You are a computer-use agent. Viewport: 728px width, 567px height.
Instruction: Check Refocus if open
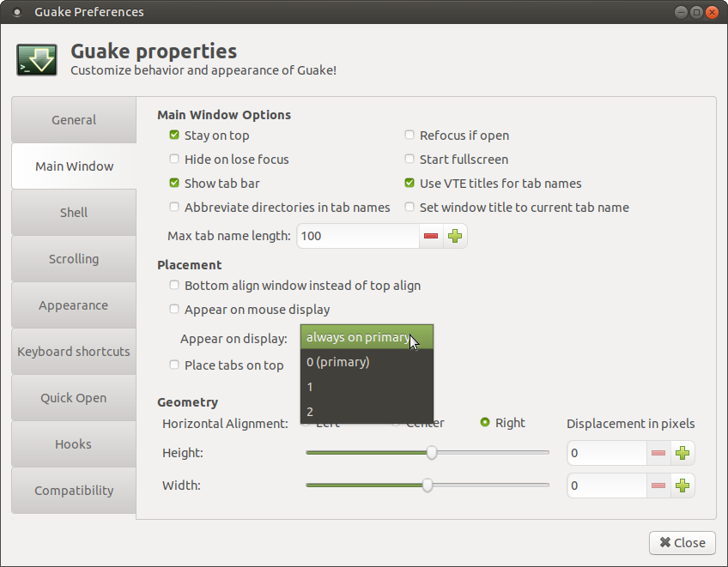point(409,135)
